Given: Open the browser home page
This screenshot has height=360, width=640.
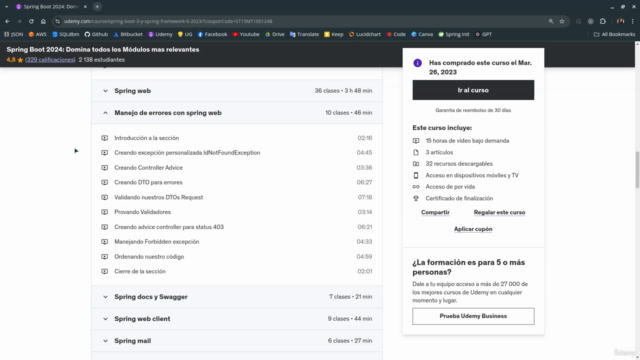Looking at the screenshot, I should coord(43,21).
